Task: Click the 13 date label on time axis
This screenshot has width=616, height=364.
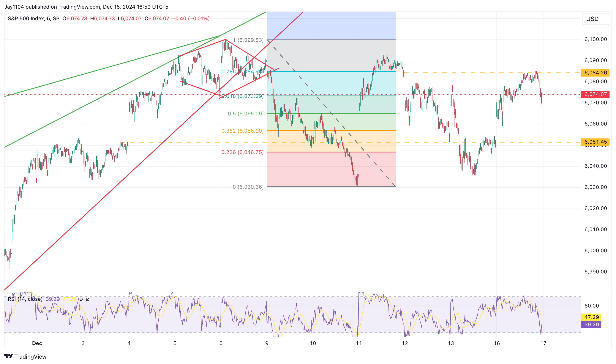Action: pos(451,343)
